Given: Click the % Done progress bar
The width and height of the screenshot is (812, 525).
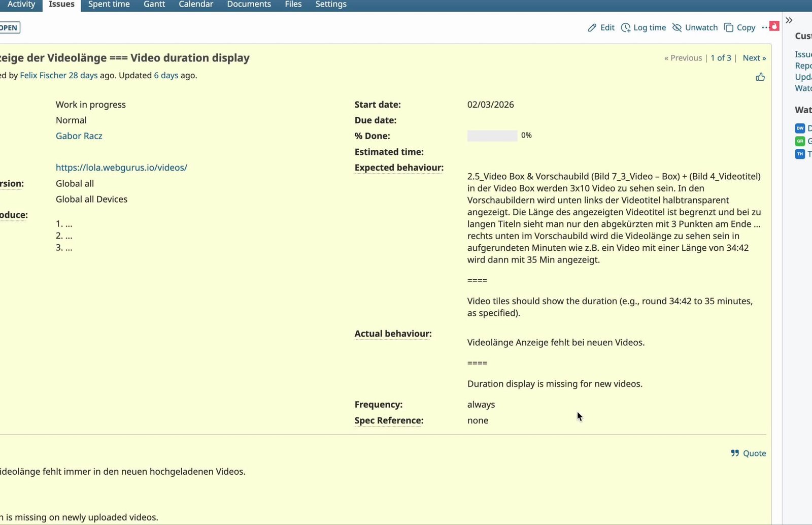Looking at the screenshot, I should pyautogui.click(x=492, y=136).
